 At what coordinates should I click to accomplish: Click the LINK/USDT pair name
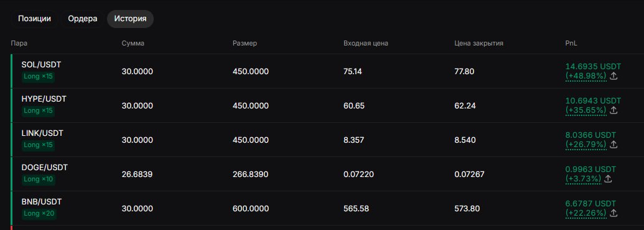coord(42,133)
